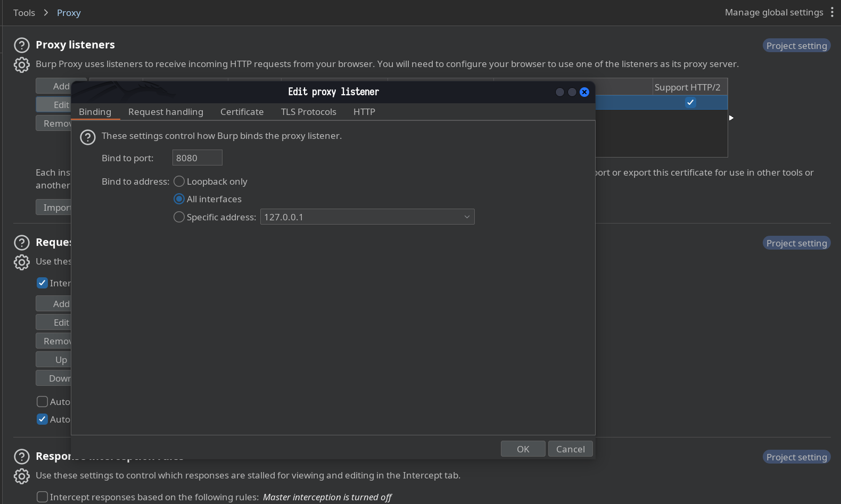This screenshot has height=504, width=841.
Task: Click the help icon beside Response interception rules
Action: tap(21, 457)
